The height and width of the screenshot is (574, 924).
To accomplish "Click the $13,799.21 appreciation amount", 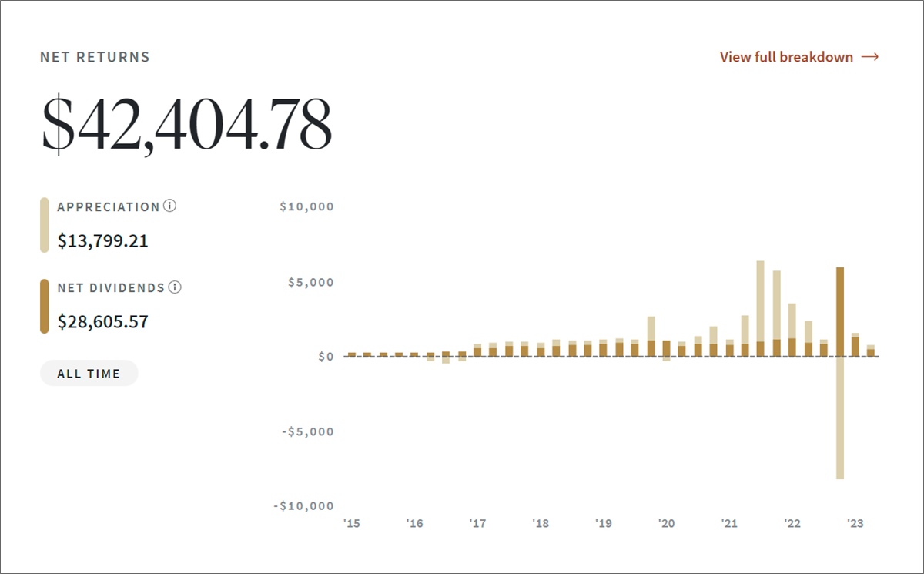I will pyautogui.click(x=102, y=241).
